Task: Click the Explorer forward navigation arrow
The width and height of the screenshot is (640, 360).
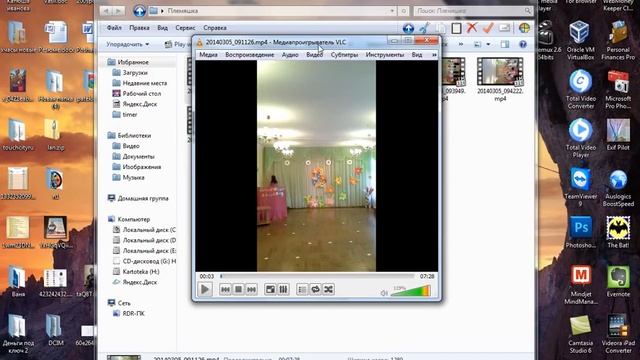Action: click(x=119, y=11)
